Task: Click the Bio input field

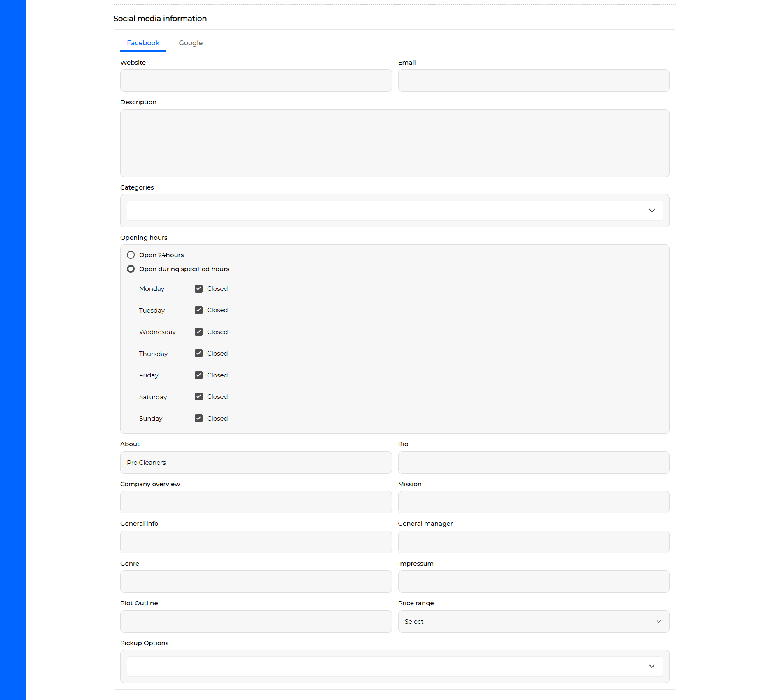Action: click(534, 462)
